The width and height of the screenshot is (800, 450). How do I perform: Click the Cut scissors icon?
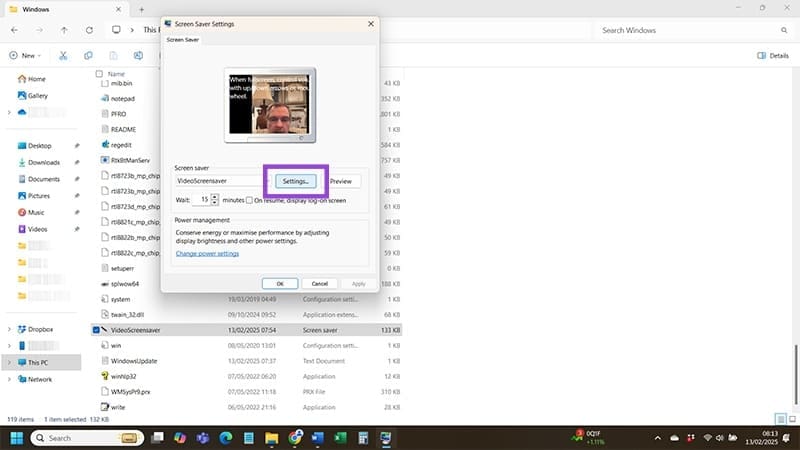click(63, 56)
